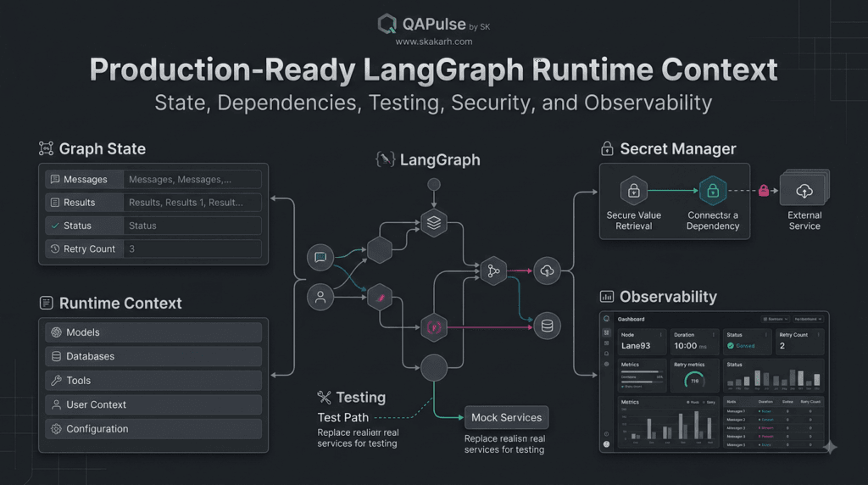Click the layers stack hexagon node

point(434,222)
